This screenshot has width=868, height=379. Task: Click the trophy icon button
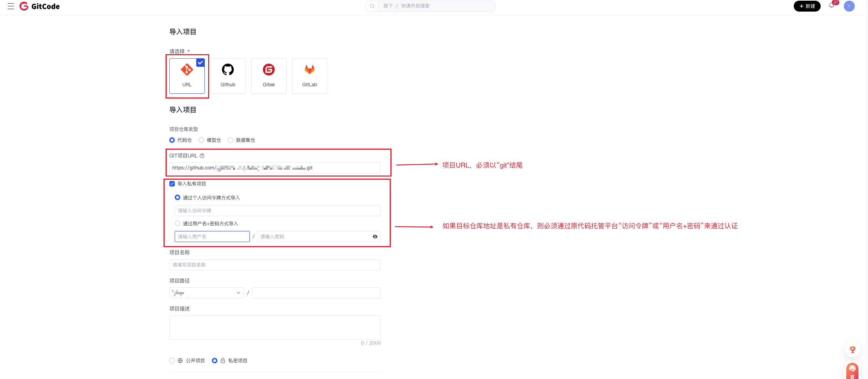853,349
